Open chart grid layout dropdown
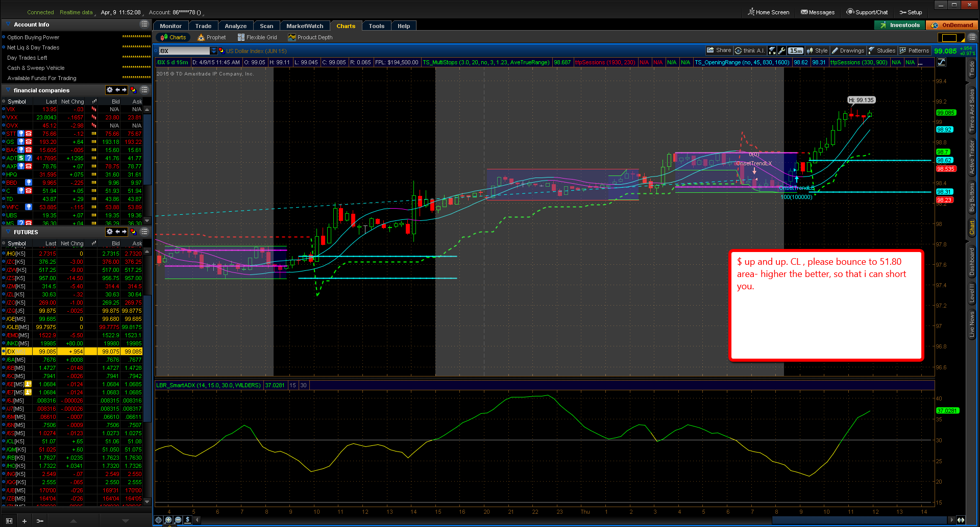The height and width of the screenshot is (527, 980). [x=951, y=37]
